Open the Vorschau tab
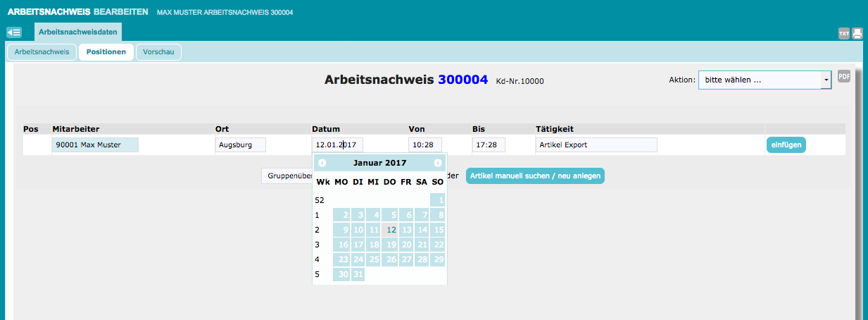The width and height of the screenshot is (868, 320). (158, 52)
